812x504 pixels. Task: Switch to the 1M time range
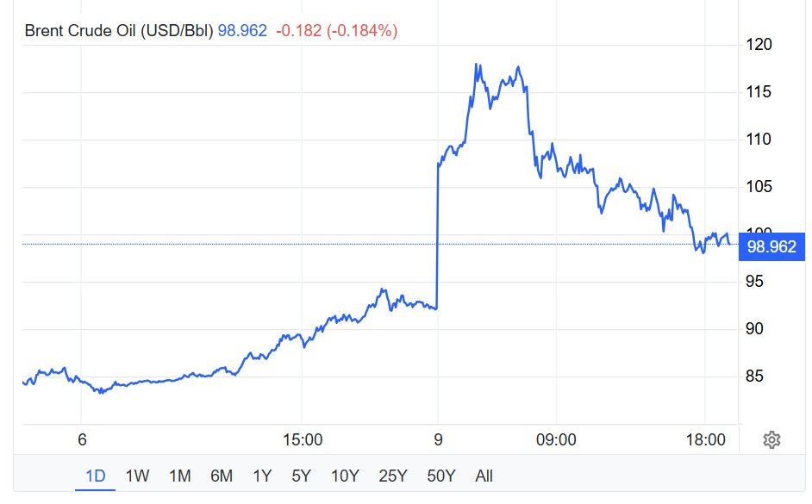[179, 476]
